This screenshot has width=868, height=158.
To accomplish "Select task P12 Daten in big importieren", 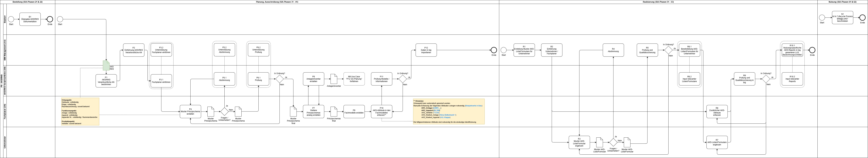I will pos(426,50).
